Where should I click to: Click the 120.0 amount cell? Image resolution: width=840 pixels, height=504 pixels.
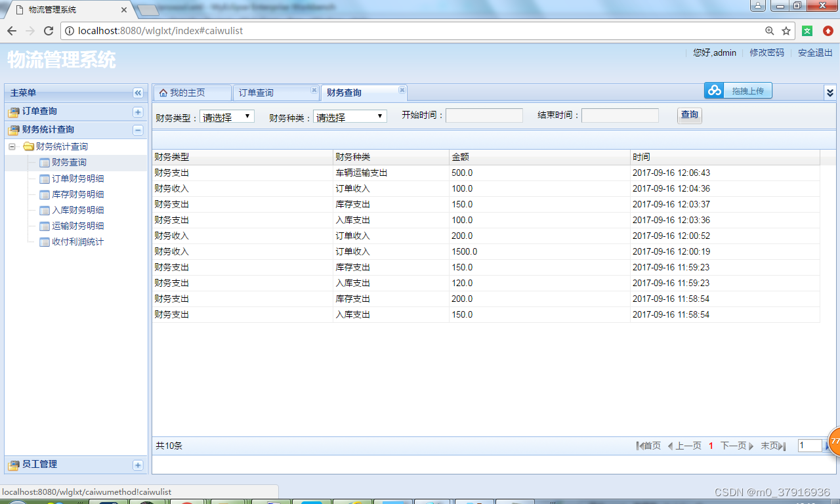click(540, 283)
